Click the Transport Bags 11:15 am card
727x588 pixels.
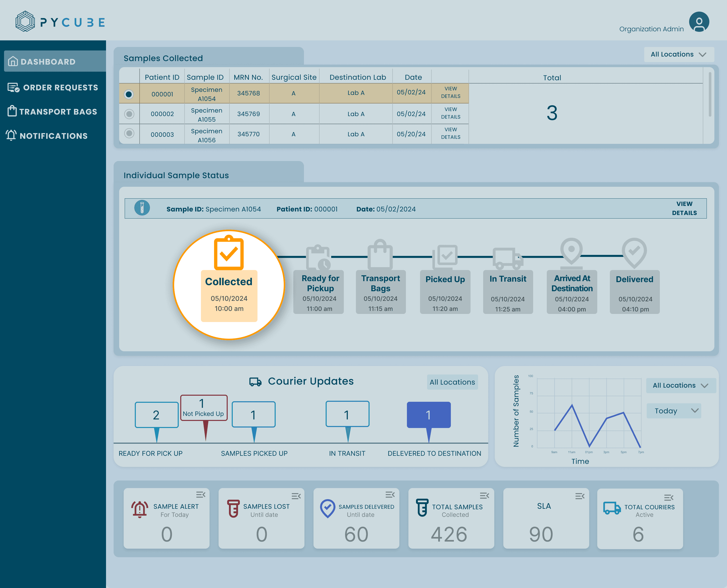point(380,292)
